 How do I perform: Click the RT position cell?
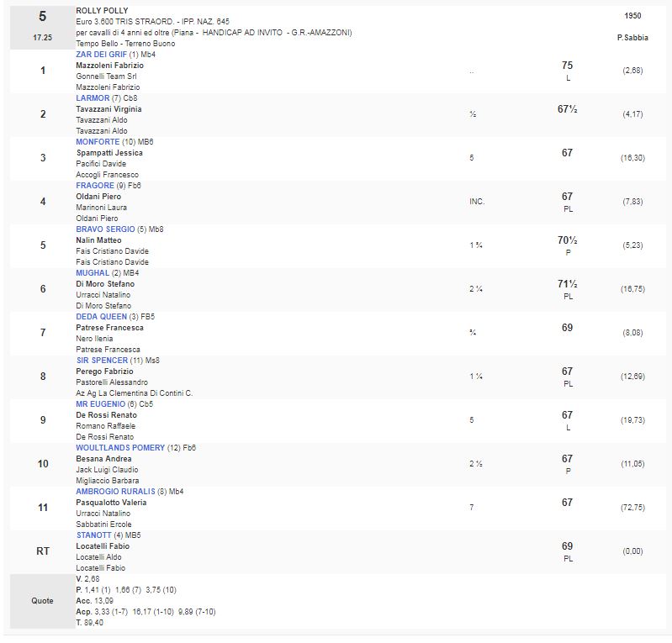tap(43, 551)
